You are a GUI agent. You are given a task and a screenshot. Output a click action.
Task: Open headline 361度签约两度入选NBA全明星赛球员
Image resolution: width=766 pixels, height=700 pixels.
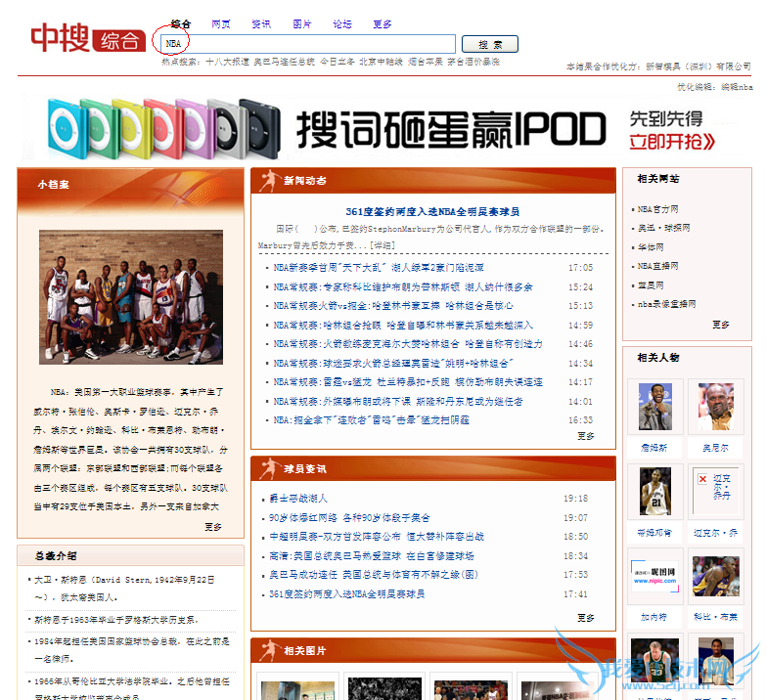[432, 211]
